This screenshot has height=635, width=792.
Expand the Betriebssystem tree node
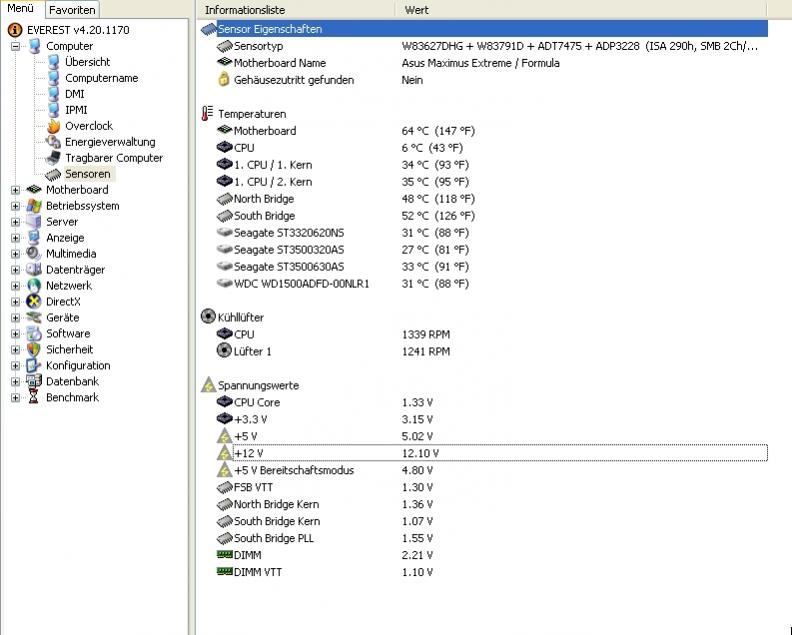pyautogui.click(x=16, y=206)
